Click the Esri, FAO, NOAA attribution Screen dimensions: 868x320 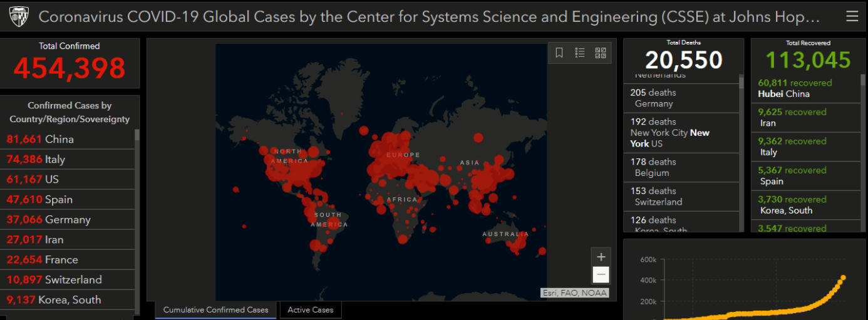click(x=574, y=292)
